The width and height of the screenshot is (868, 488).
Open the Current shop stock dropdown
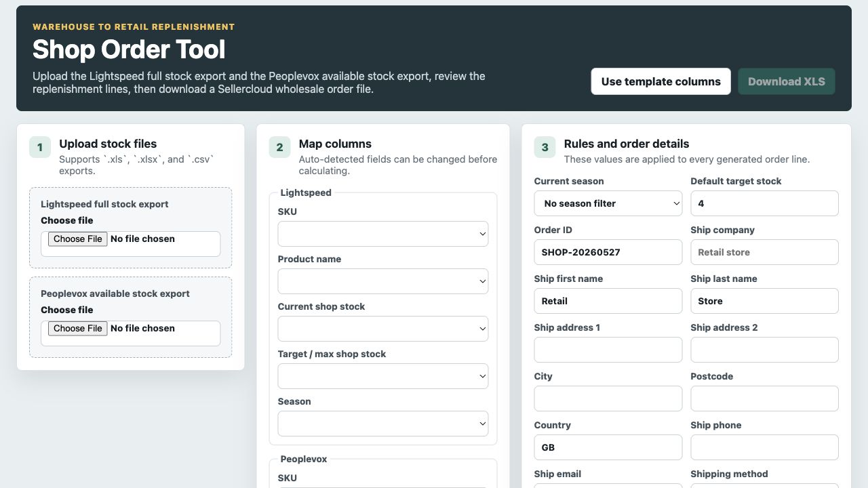click(383, 329)
